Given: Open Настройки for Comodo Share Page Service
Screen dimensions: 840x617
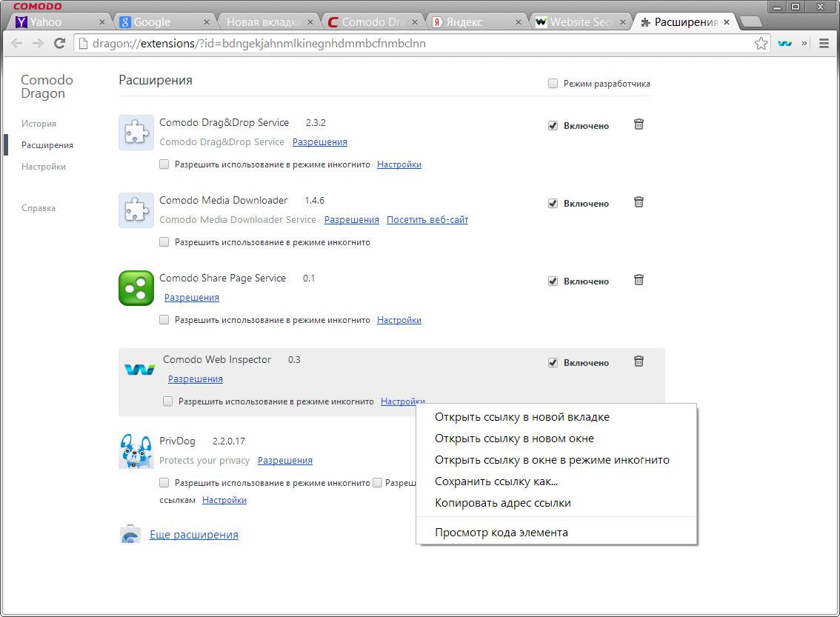Looking at the screenshot, I should 399,320.
